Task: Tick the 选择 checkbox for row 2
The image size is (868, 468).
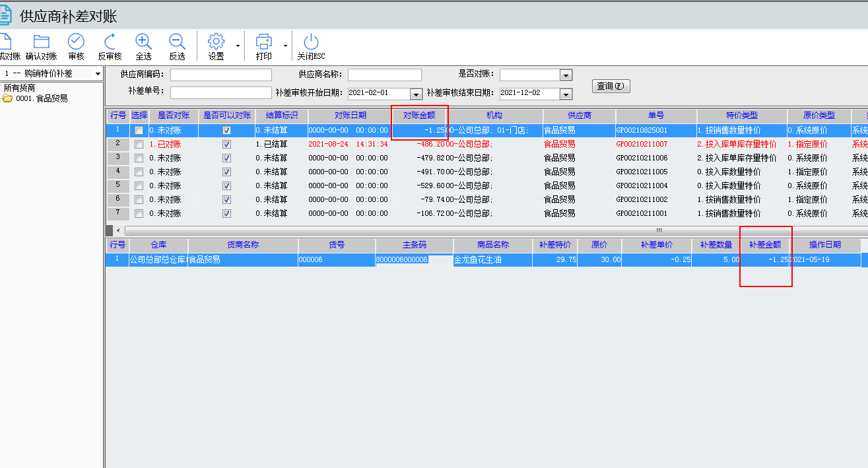Action: click(139, 145)
